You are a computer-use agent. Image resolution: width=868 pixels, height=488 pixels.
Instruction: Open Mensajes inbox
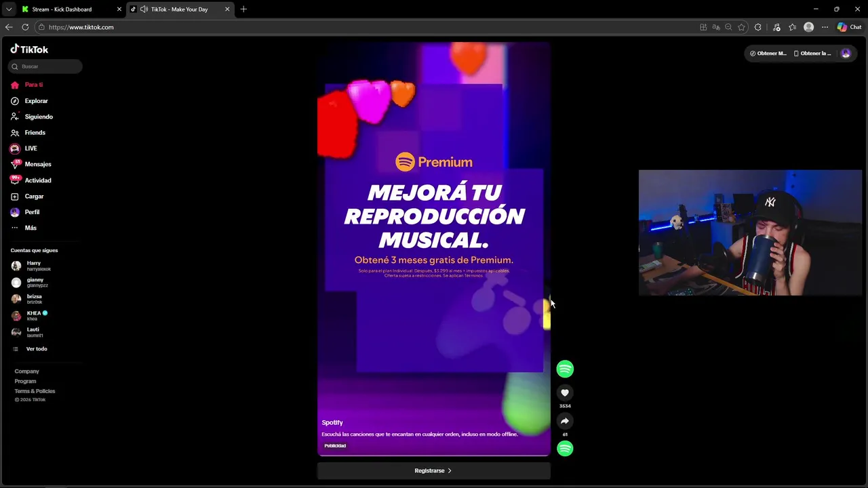click(38, 164)
